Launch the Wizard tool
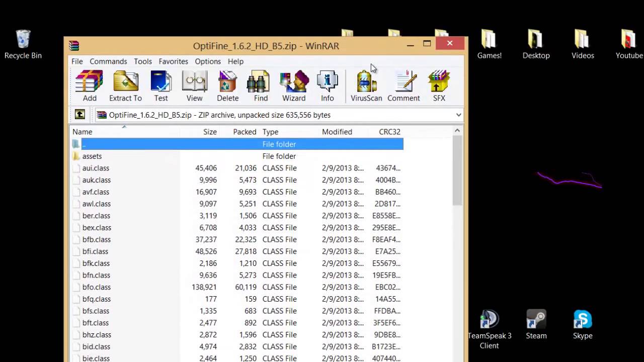The image size is (644, 362). pos(294,86)
